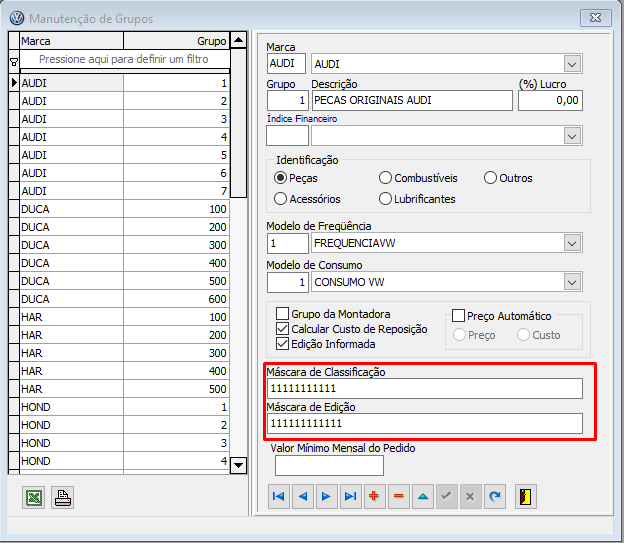
Task: Cancel edit with X icon
Action: (x=470, y=496)
